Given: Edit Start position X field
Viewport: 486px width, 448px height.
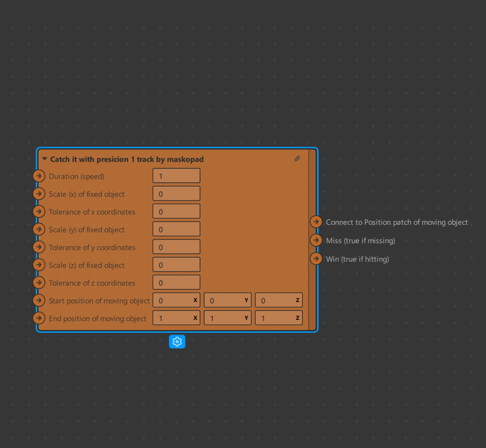Looking at the screenshot, I should 177,300.
